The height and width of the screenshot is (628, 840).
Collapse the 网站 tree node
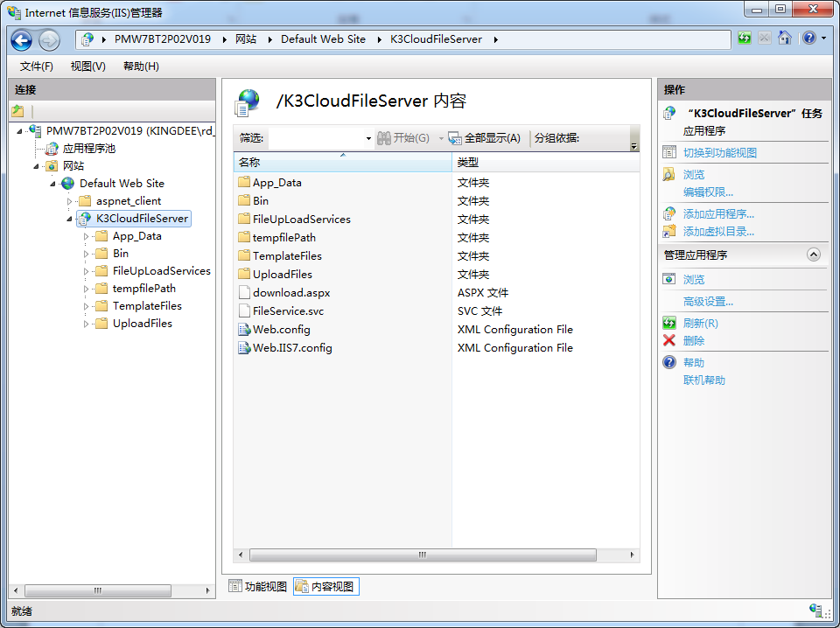[36, 166]
